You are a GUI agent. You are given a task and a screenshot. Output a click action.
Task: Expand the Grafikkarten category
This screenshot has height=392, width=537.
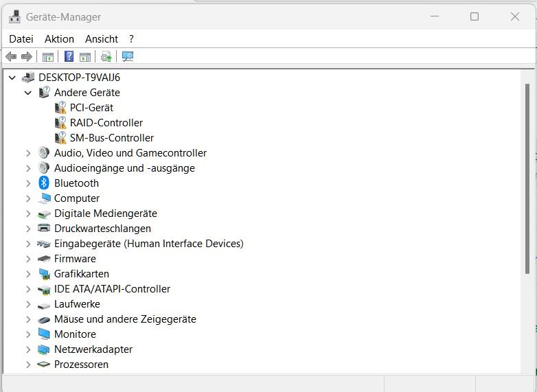pyautogui.click(x=28, y=274)
